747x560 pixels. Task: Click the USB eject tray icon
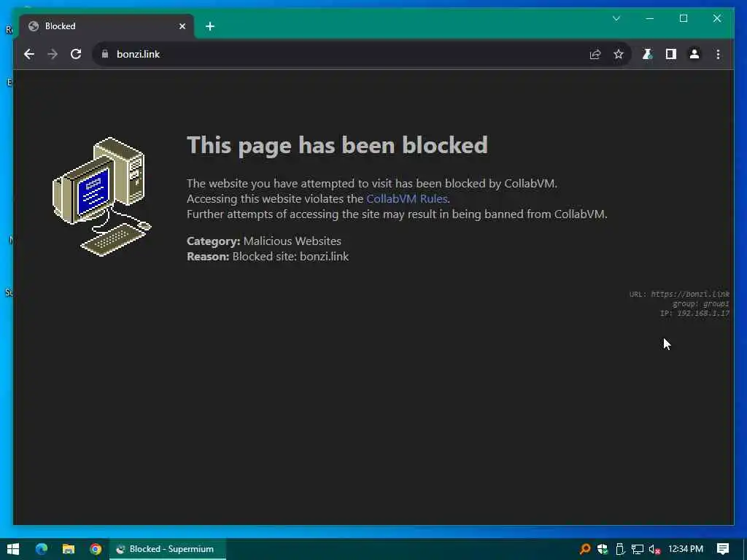pos(620,549)
